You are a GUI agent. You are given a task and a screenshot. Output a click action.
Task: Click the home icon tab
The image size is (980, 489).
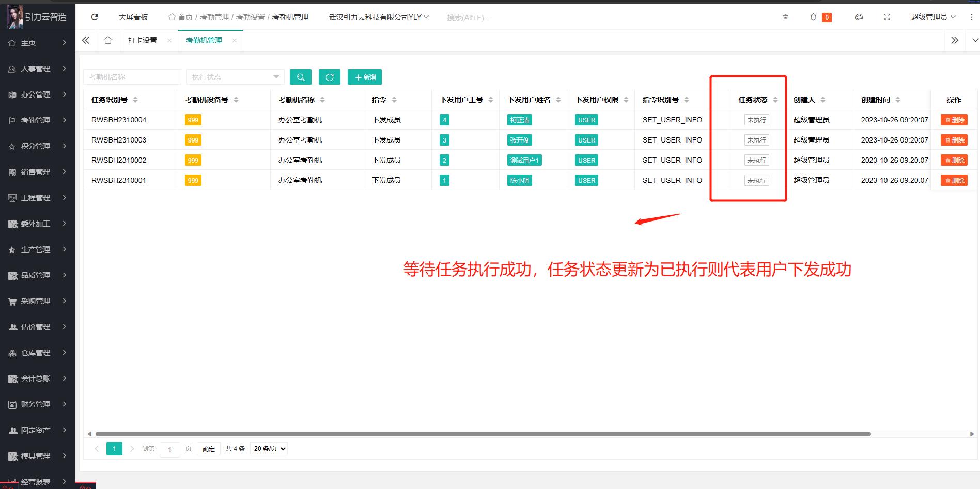pos(108,40)
